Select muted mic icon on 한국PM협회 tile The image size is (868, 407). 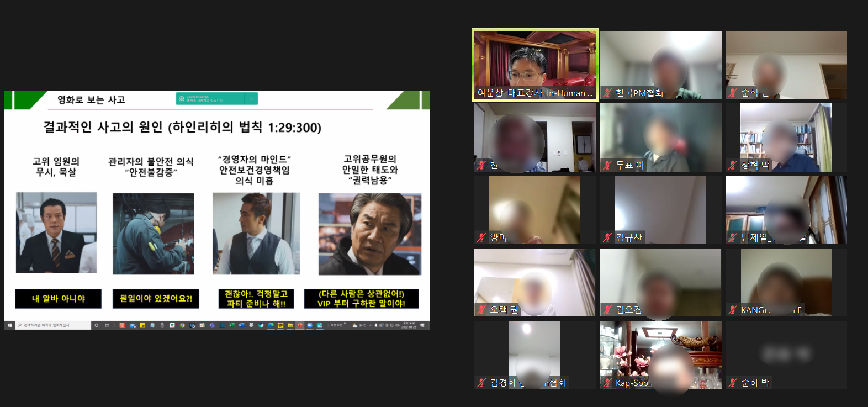click(x=607, y=93)
